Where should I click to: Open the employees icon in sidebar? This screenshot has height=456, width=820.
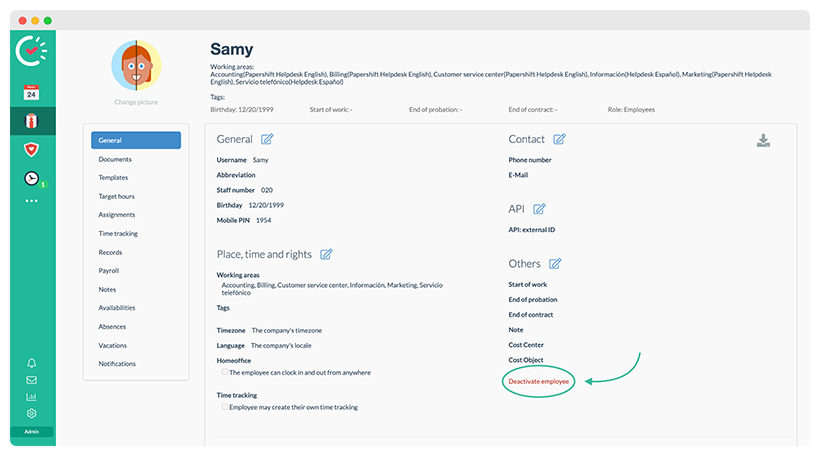tap(31, 121)
